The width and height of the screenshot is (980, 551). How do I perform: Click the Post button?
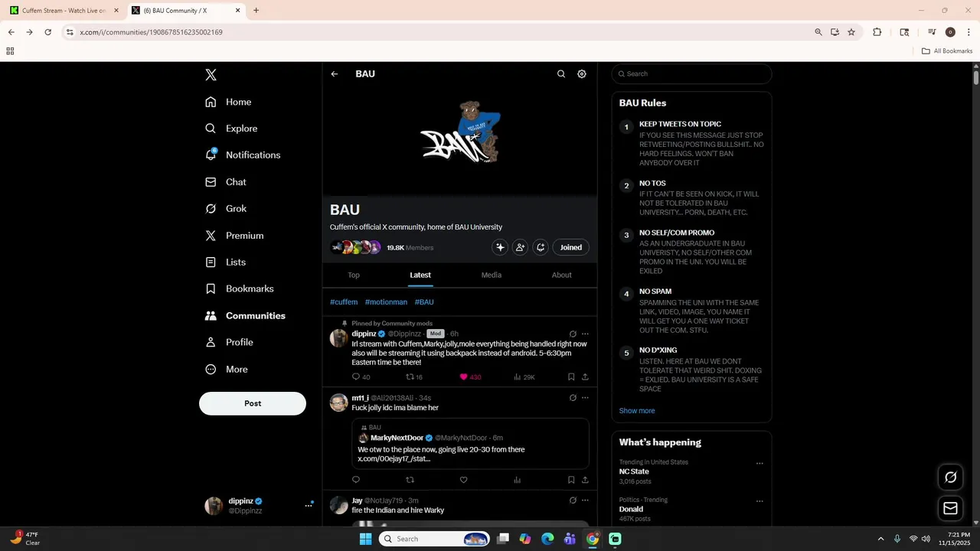(253, 403)
